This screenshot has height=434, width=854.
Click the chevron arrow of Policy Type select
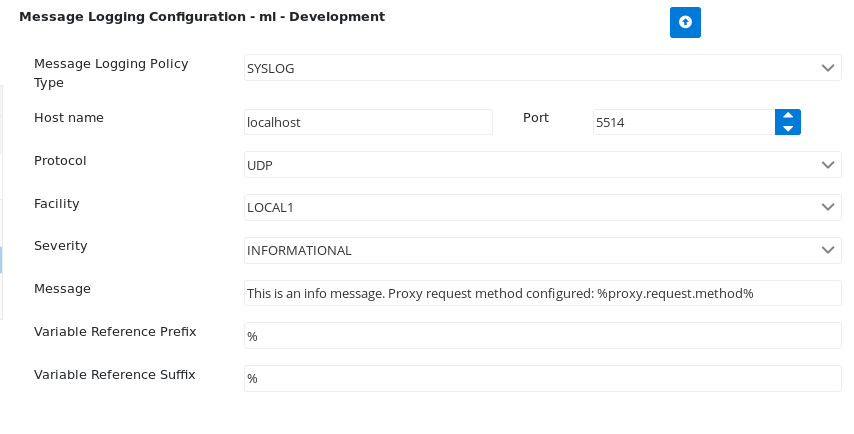coord(828,68)
